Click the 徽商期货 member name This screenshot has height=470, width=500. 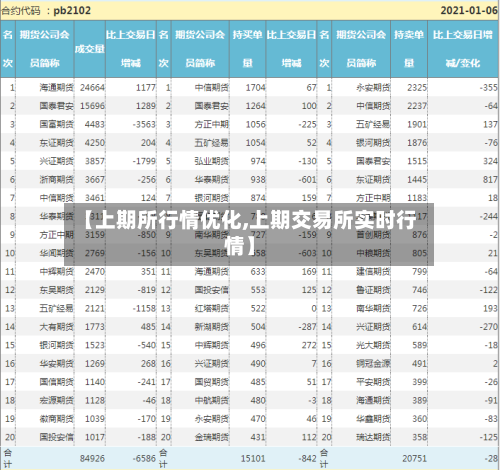pos(56,419)
